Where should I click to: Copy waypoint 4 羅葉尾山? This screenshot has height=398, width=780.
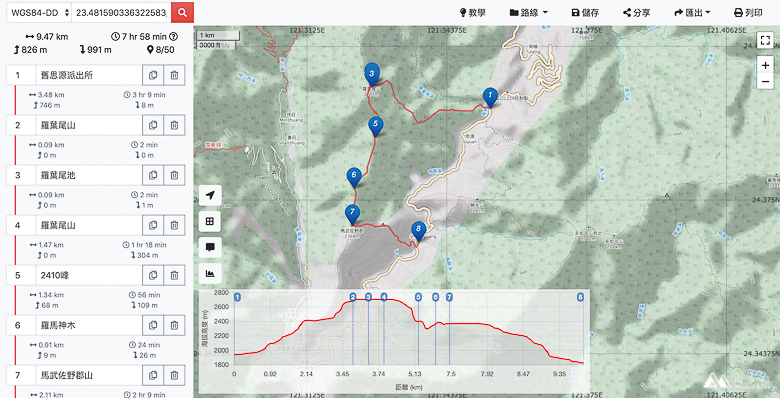click(x=153, y=225)
